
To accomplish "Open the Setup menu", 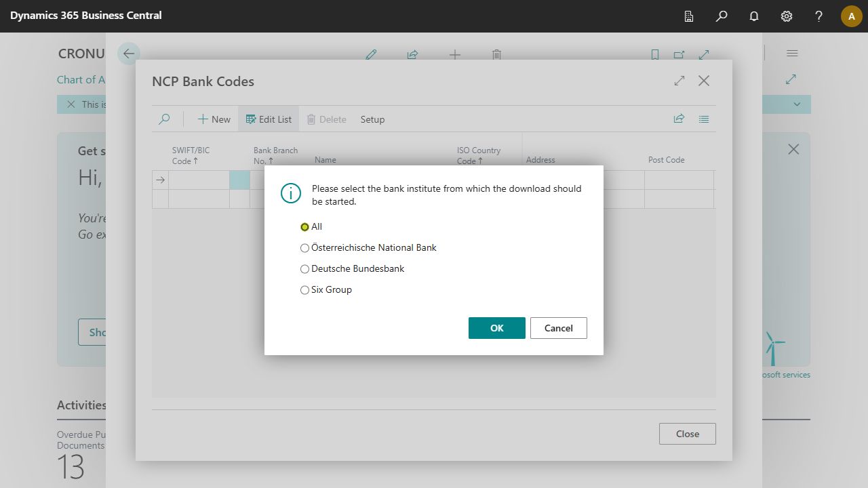I will click(x=372, y=119).
